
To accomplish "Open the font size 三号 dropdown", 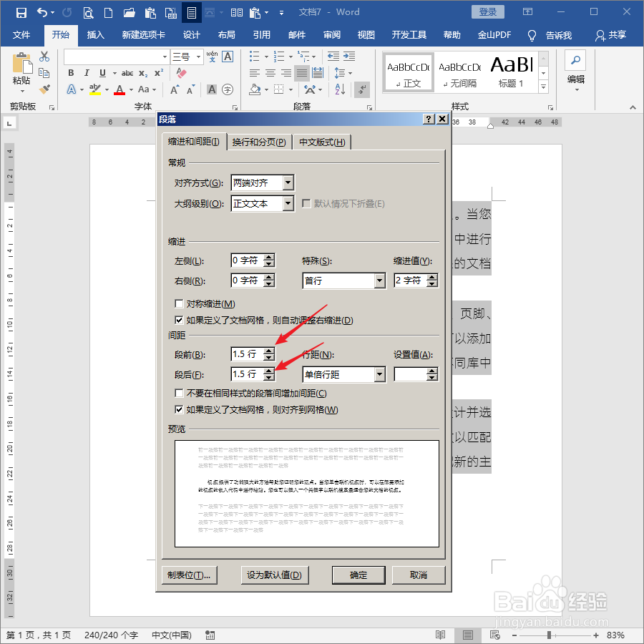I will pyautogui.click(x=199, y=57).
